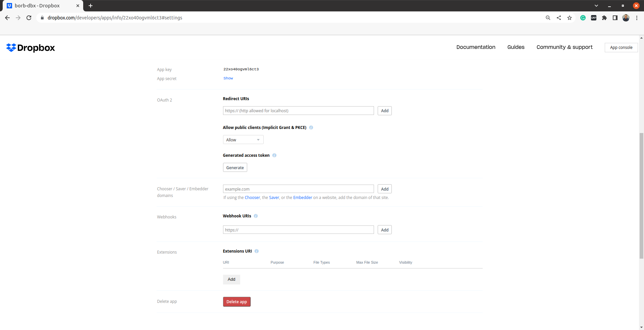Open the Chrome three-dot menu
This screenshot has height=330, width=644.
637,18
